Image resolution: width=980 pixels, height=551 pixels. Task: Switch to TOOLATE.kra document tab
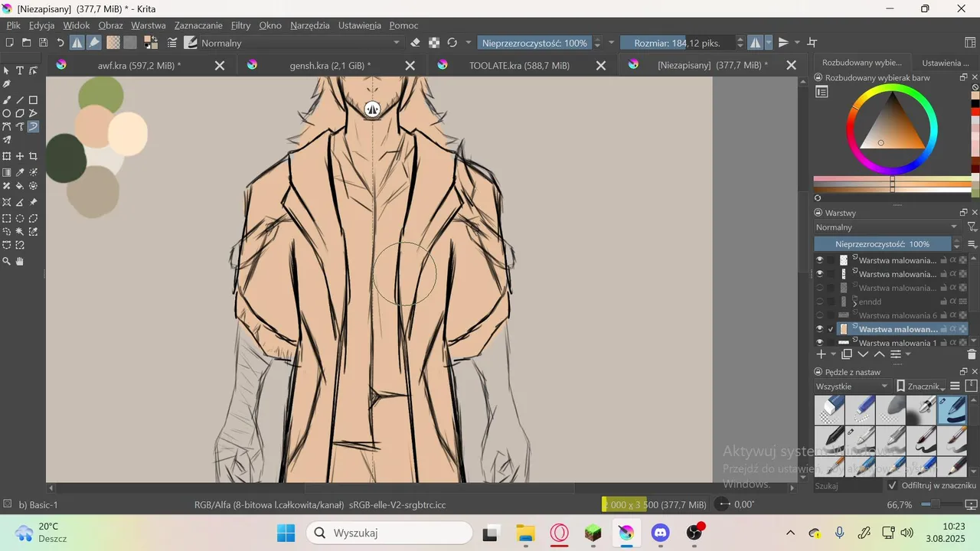click(520, 66)
